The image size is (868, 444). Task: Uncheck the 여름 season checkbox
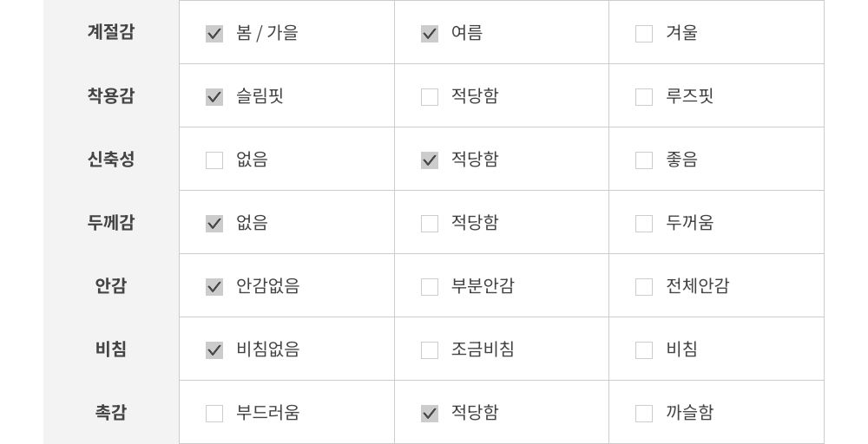pyautogui.click(x=430, y=34)
